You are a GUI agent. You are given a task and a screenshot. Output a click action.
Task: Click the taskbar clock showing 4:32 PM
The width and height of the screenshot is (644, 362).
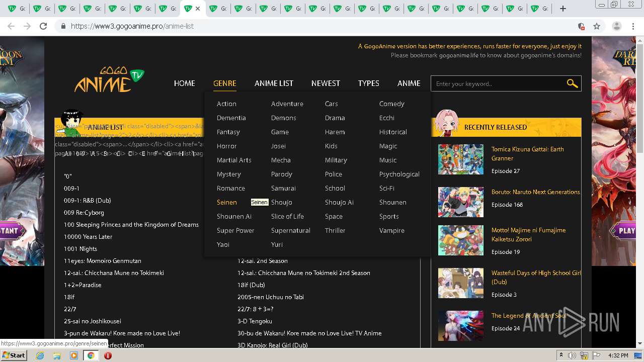pyautogui.click(x=618, y=355)
